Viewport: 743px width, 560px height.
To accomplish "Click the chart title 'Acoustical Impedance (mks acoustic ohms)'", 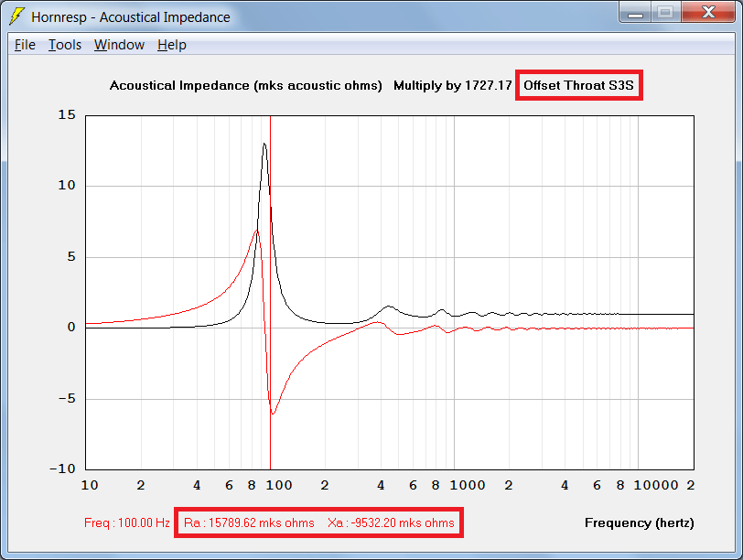I will [x=245, y=85].
